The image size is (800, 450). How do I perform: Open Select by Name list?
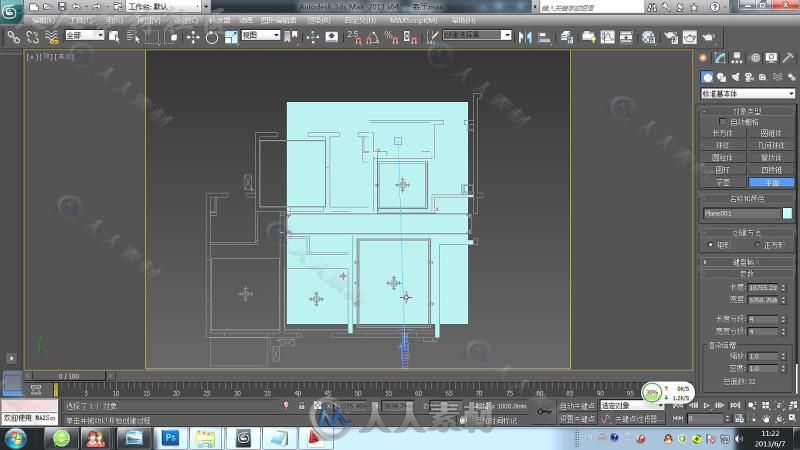[x=133, y=37]
